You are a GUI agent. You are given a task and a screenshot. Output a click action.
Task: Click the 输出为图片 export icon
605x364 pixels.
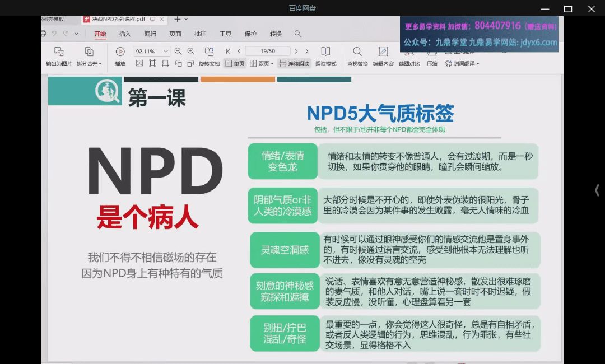[x=59, y=52]
